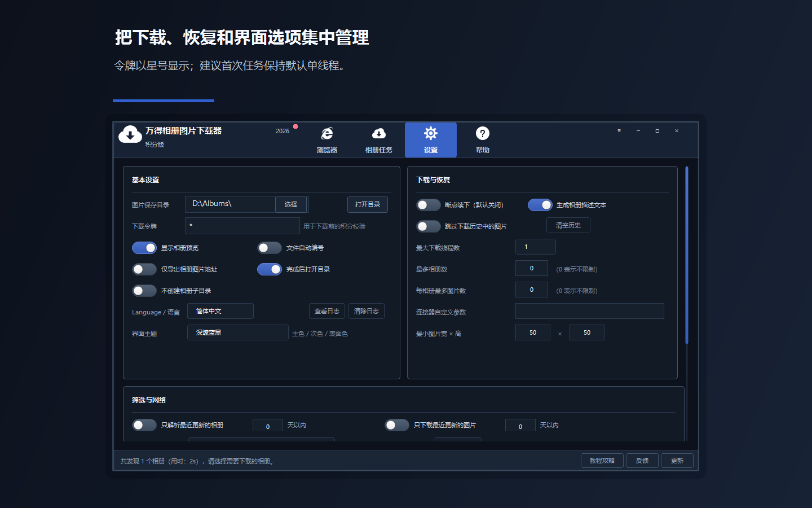Click the 打开目录 button
This screenshot has width=812, height=508.
[368, 204]
